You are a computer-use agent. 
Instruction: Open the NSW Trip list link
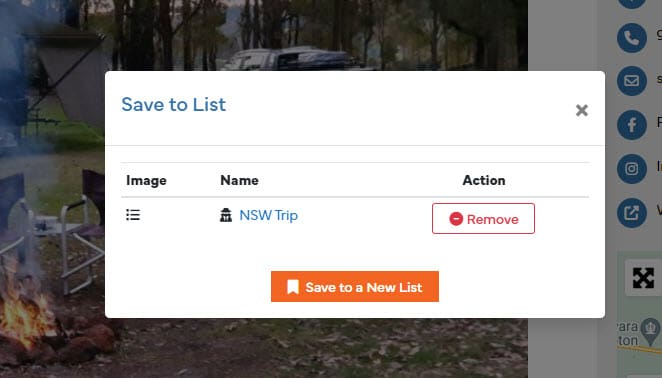click(269, 215)
